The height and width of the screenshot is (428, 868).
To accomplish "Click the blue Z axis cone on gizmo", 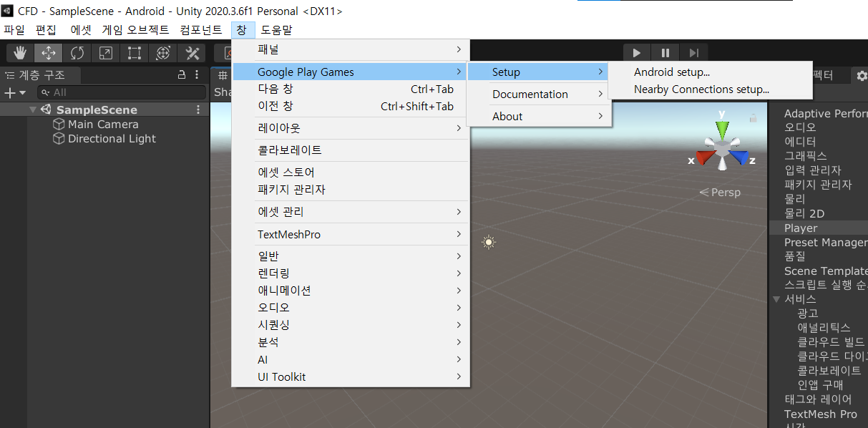I will [x=739, y=157].
